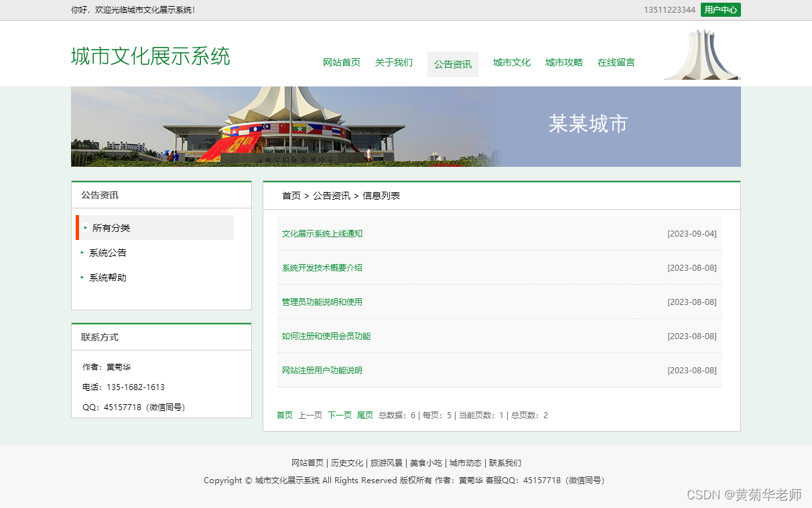View 管理员功能说明和使用 announcement

[x=322, y=302]
